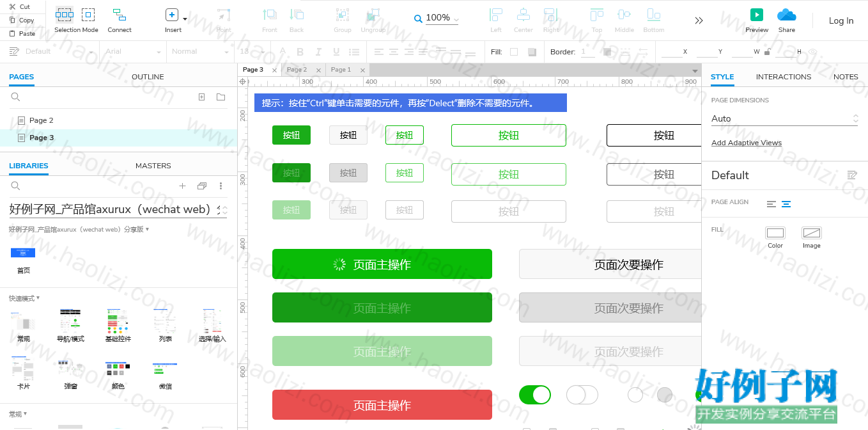Send selection to Back
The width and height of the screenshot is (868, 430).
[x=297, y=14]
